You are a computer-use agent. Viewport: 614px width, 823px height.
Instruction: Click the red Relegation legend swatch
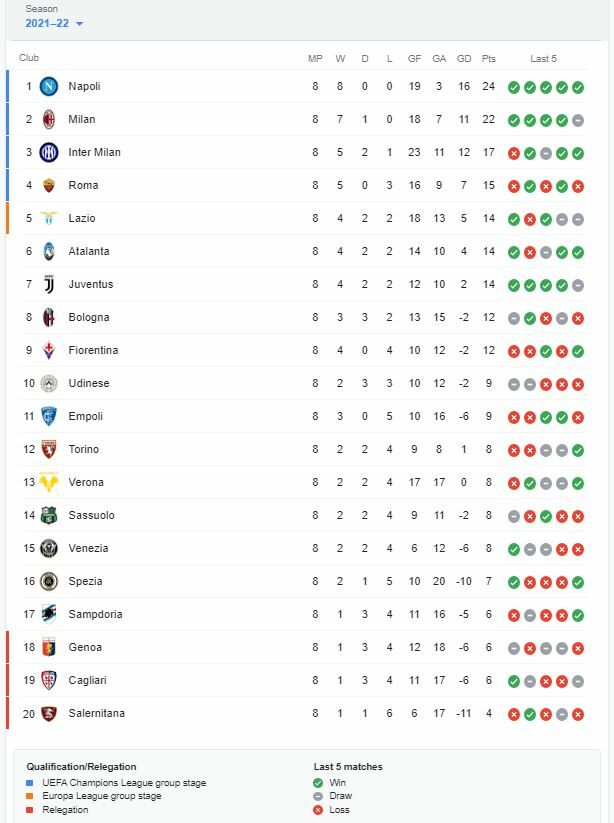point(30,810)
